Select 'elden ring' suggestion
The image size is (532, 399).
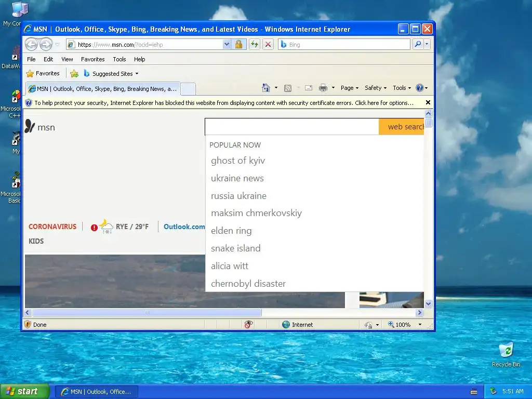[231, 231]
